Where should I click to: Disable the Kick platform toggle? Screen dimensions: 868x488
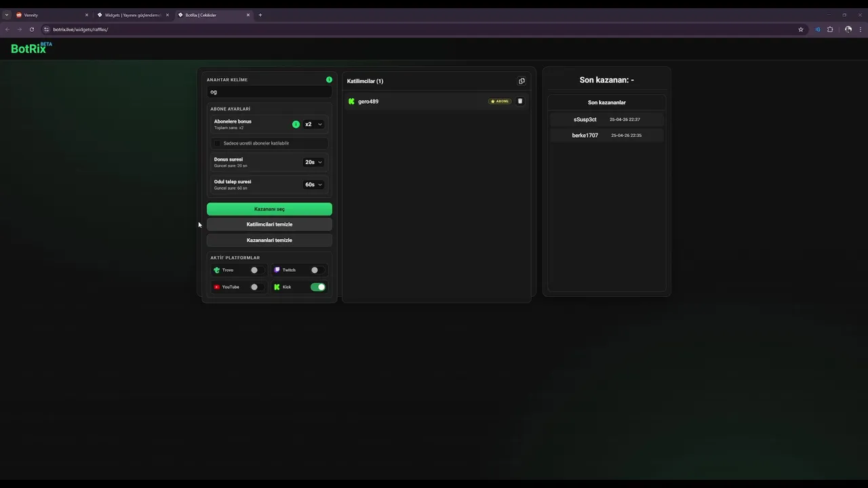click(318, 287)
